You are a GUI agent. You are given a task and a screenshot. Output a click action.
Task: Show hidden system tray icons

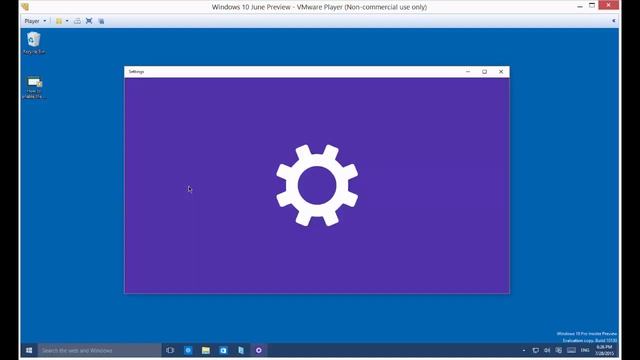524,350
